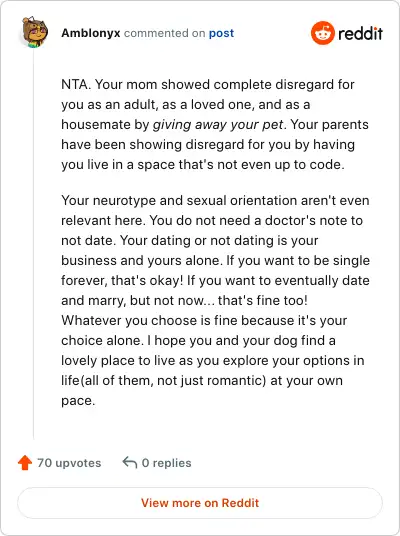This screenshot has width=400, height=536.
Task: Click the "NTA." verdict at comment start
Action: pos(76,84)
